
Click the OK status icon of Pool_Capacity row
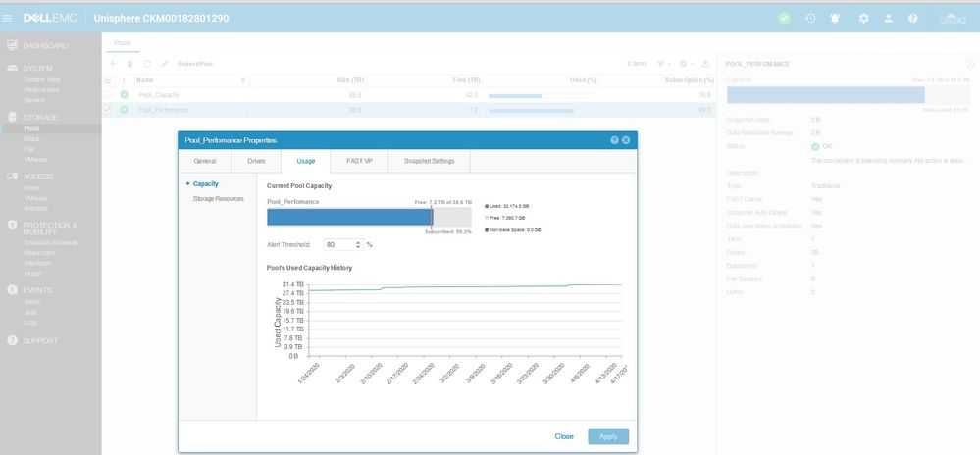[124, 95]
